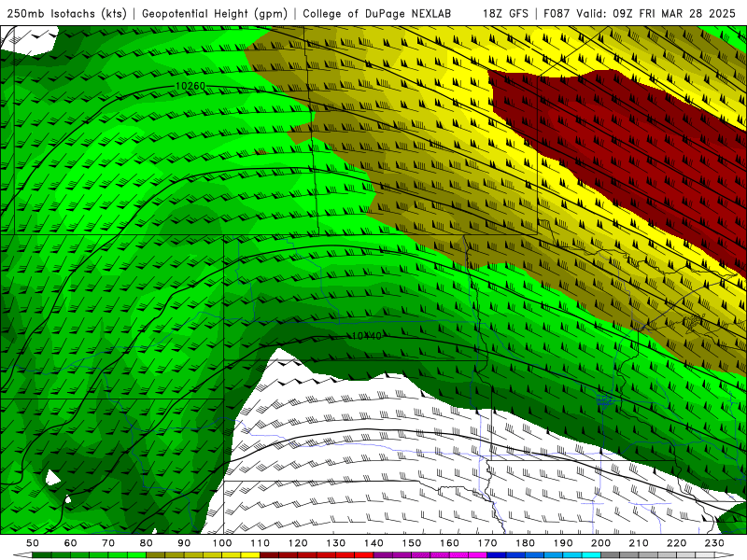The image size is (747, 560).
Task: Click the magenta swatch just before 170
Action: (478, 555)
